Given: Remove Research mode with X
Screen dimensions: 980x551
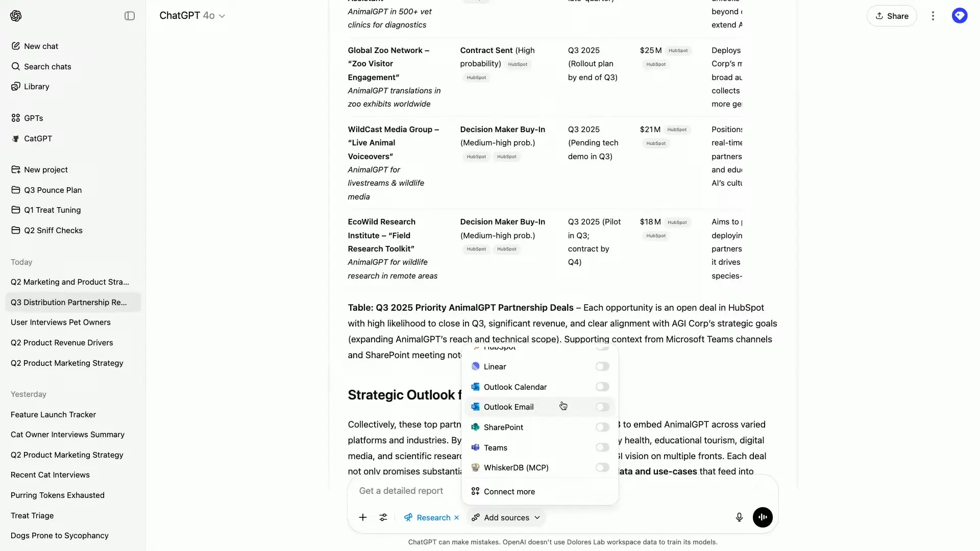Looking at the screenshot, I should [457, 517].
